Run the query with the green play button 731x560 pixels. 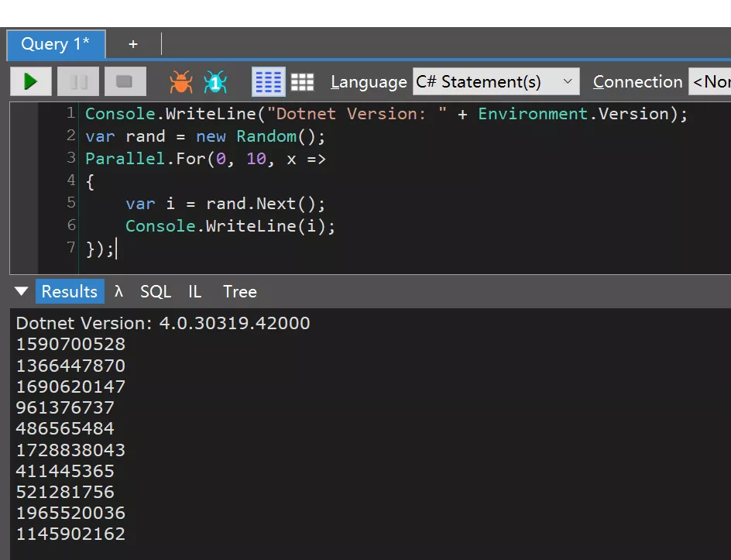point(31,81)
